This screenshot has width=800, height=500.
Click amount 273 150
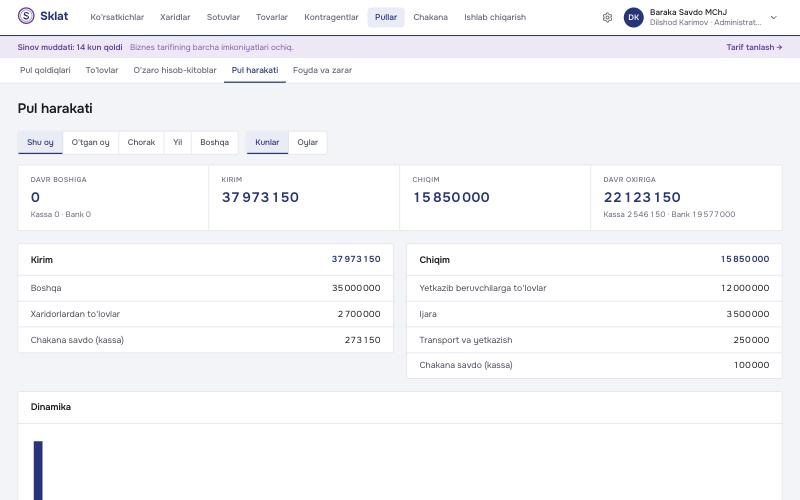363,340
